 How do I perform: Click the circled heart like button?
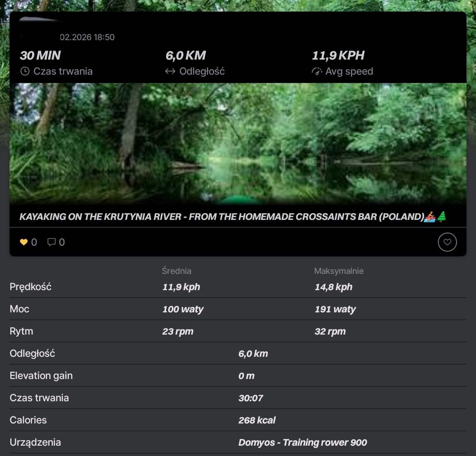[447, 242]
